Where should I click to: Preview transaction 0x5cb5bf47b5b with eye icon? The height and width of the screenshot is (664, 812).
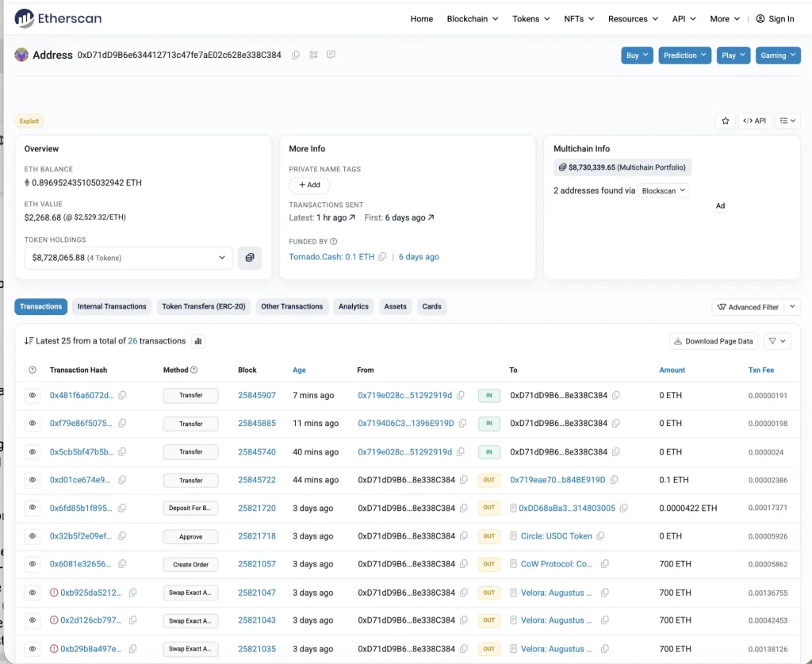32,451
